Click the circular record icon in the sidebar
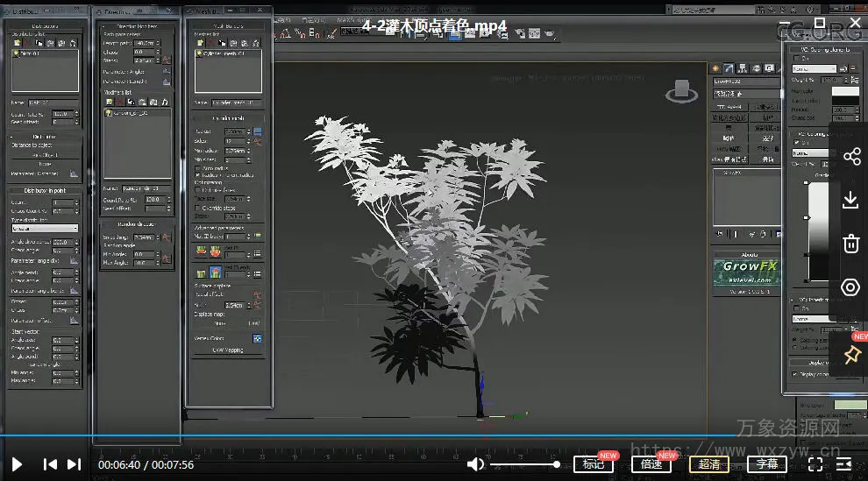 [850, 287]
